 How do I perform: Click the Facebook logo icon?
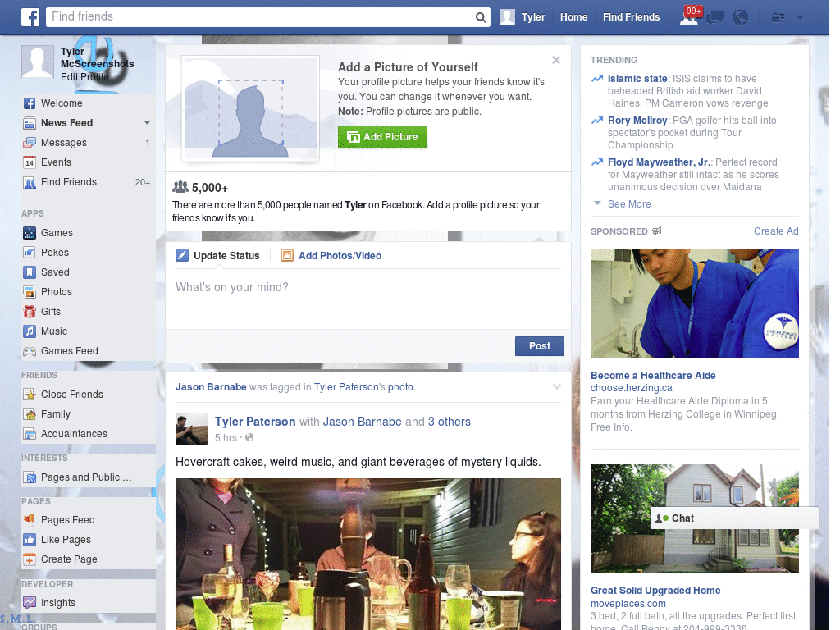(x=30, y=17)
